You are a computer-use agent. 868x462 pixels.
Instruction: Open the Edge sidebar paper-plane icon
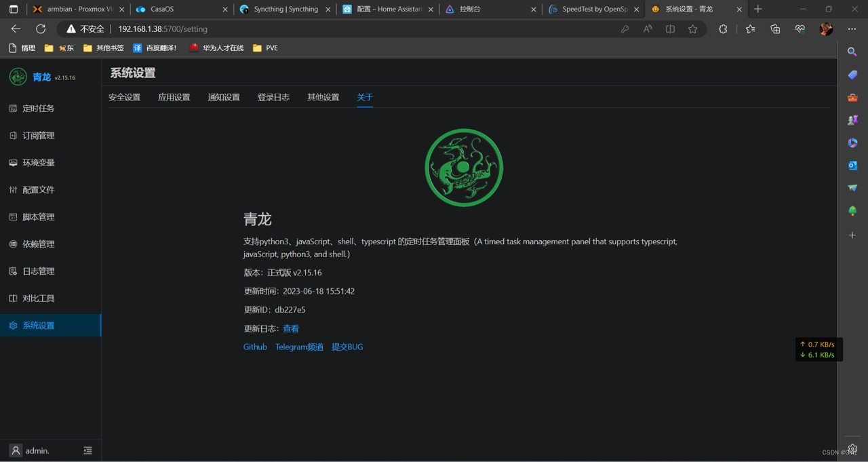pyautogui.click(x=852, y=188)
